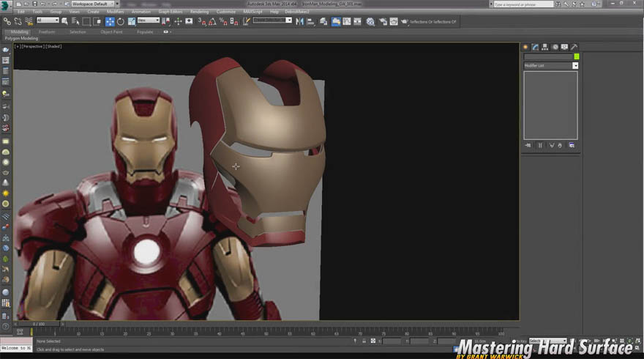Viewport: 644px width, 359px height.
Task: Open the Display command panel tab
Action: coord(564,47)
